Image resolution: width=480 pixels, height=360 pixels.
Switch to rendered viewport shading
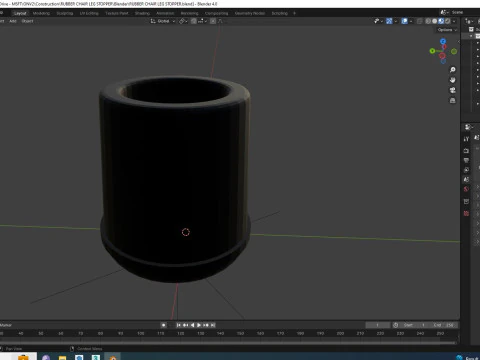(448, 21)
